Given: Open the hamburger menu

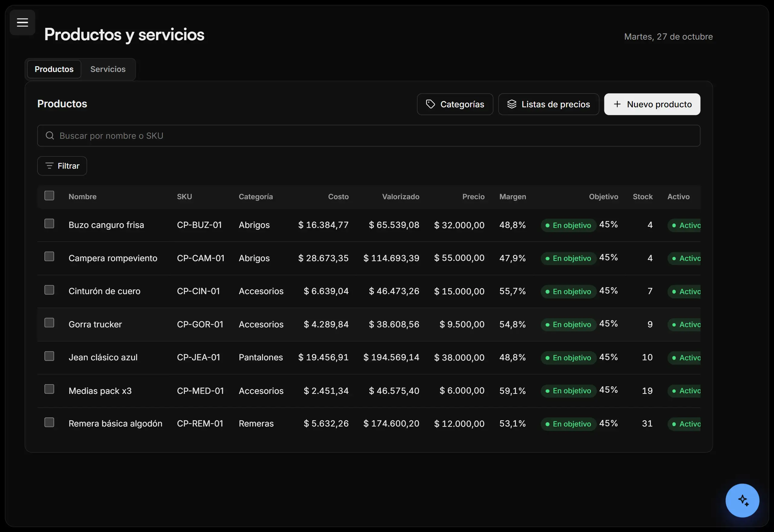Looking at the screenshot, I should tap(22, 22).
